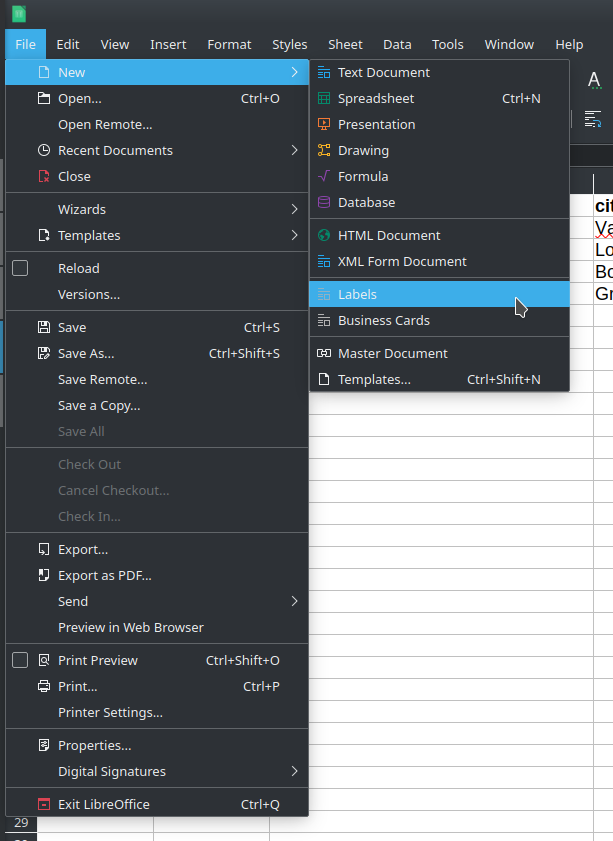Image resolution: width=613 pixels, height=841 pixels.
Task: Click the Save As icon
Action: click(44, 353)
